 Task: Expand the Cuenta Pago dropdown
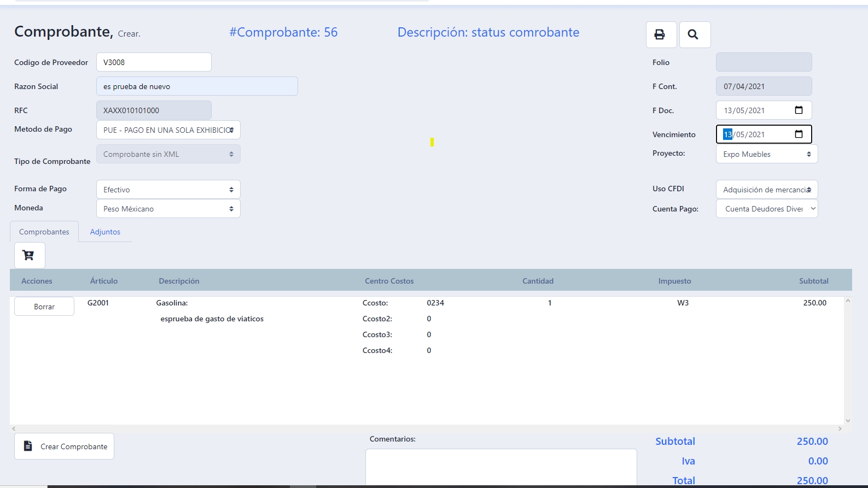766,209
